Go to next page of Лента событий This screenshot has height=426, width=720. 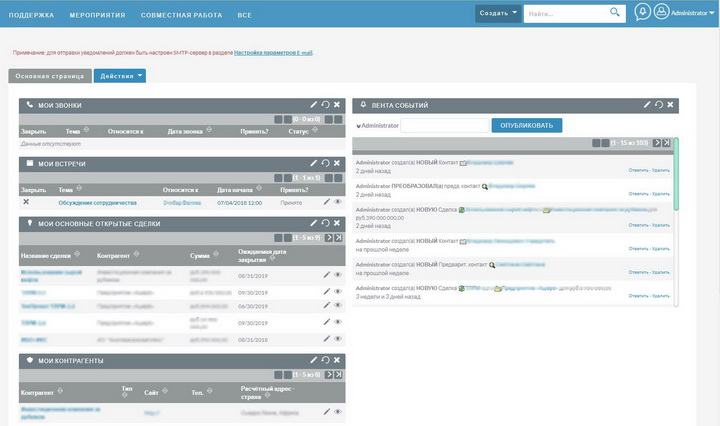pyautogui.click(x=657, y=143)
